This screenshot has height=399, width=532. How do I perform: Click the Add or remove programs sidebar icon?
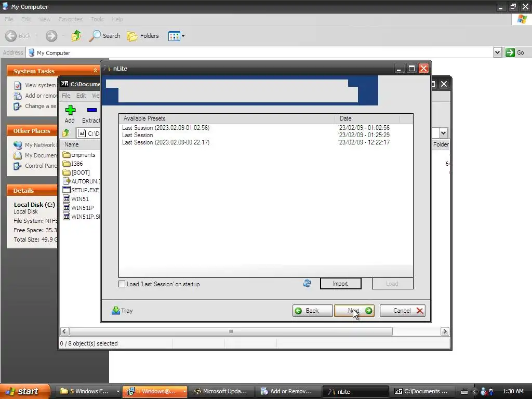[18, 96]
